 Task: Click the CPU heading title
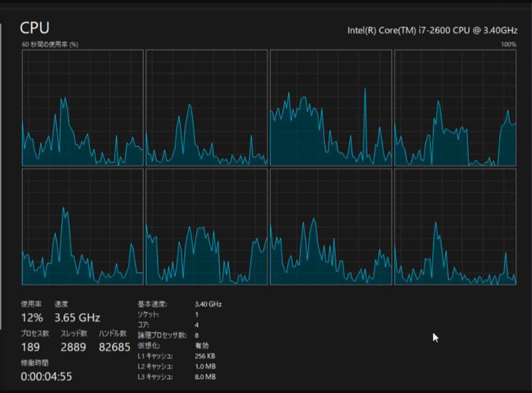34,28
